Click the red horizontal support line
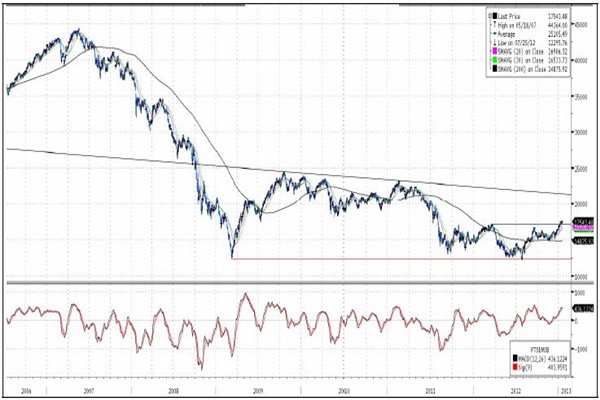Viewport: 600px width, 400px height. [400, 259]
